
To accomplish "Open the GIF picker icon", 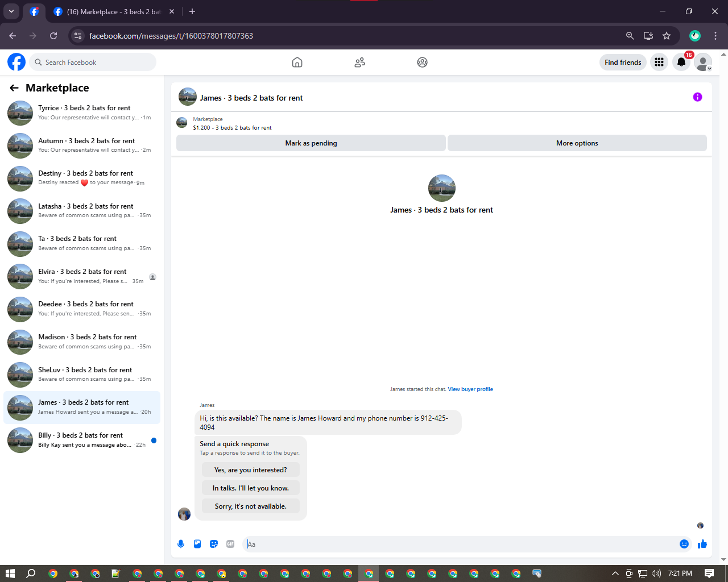I will (x=230, y=544).
